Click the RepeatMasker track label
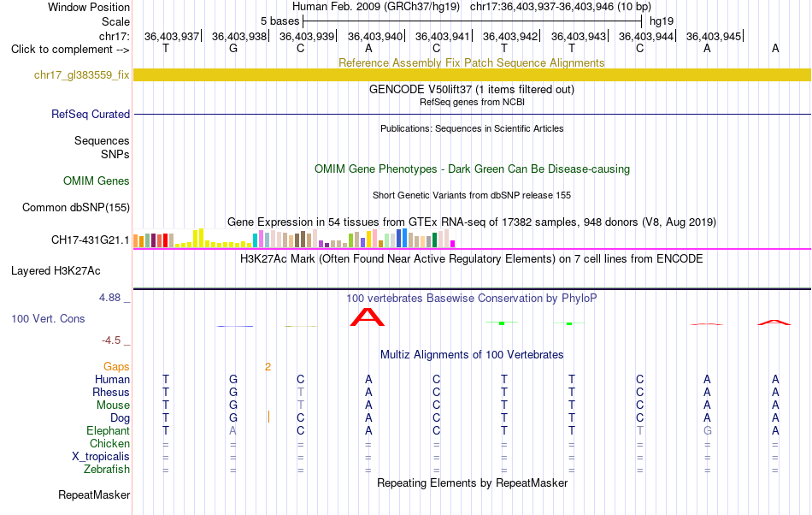Viewport: 812px width, 515px height. point(94,494)
